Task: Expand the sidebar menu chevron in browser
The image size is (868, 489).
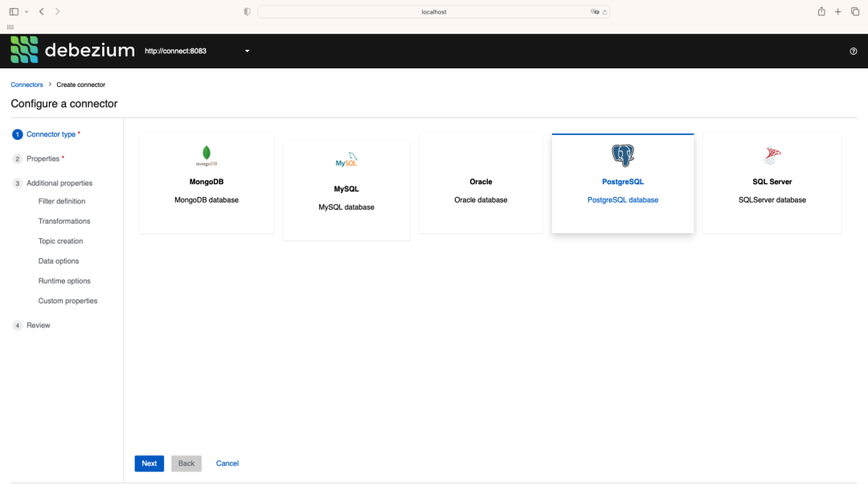Action: point(27,11)
